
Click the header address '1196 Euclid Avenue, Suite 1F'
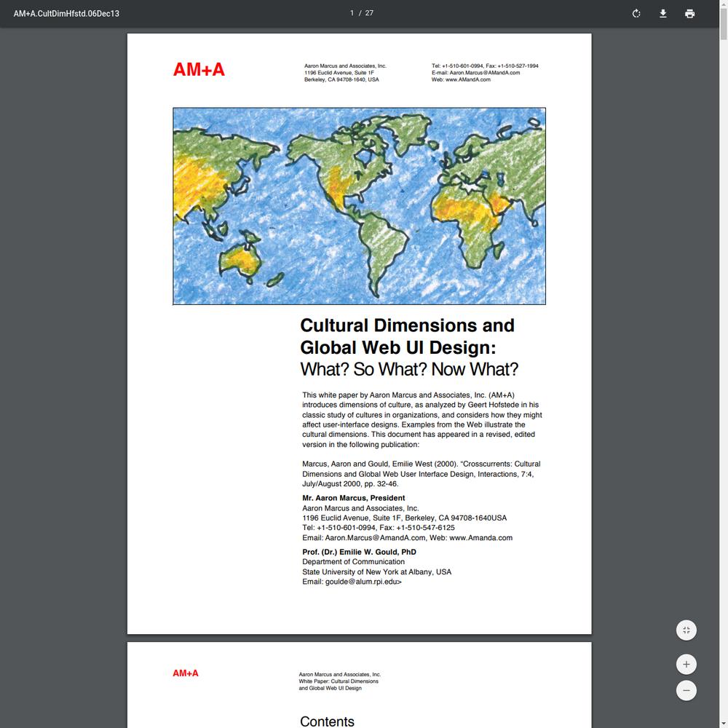(x=339, y=73)
